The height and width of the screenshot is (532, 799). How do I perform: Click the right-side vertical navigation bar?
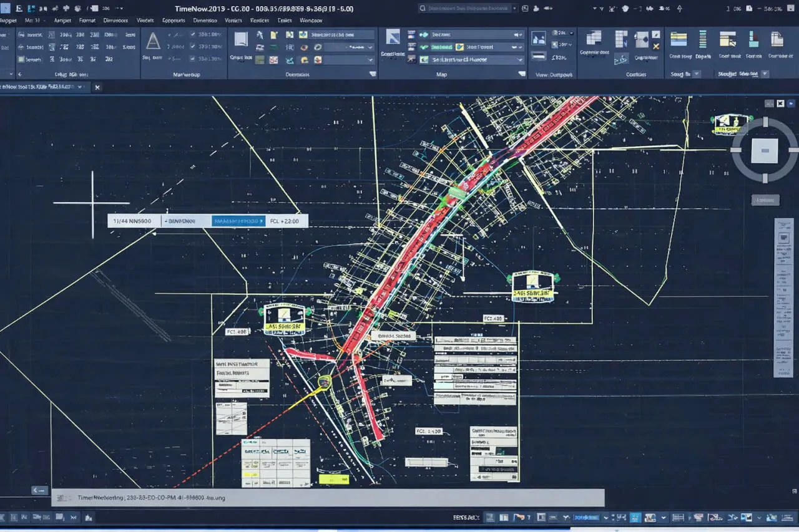[783, 297]
